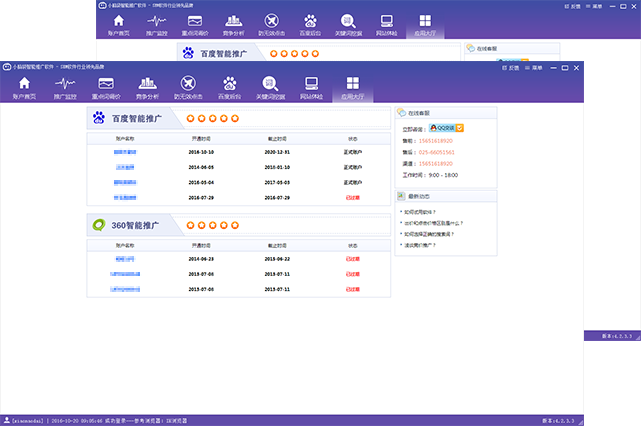The image size is (642, 426).
Task: Click the 360 account opened 2014-06-23
Action: [x=126, y=258]
